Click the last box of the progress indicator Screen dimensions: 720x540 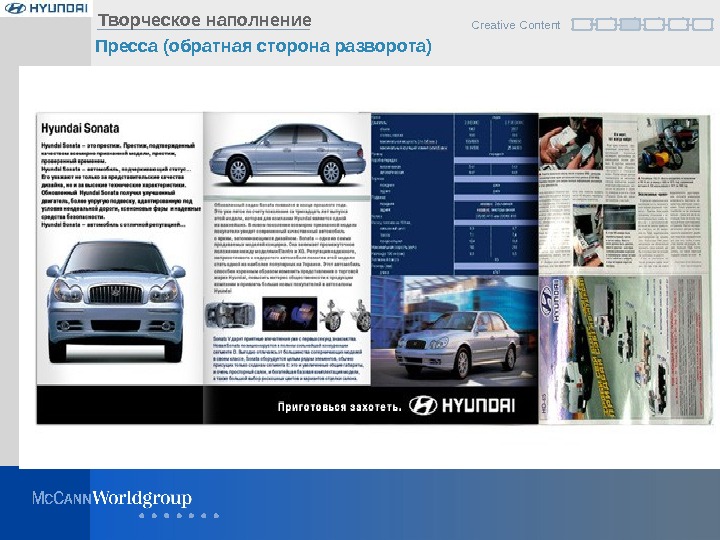[x=703, y=24]
